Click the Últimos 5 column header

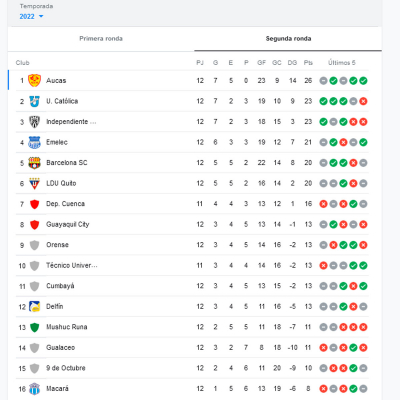coord(342,63)
